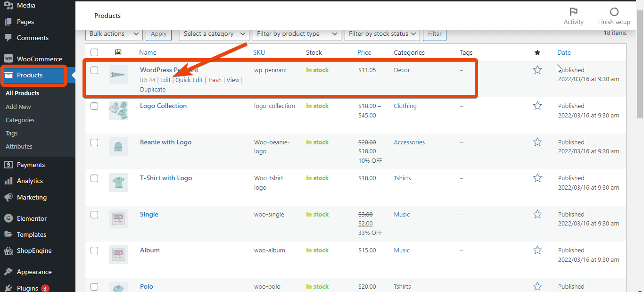The width and height of the screenshot is (644, 292).
Task: Select the Album product checkbox
Action: pos(94,250)
